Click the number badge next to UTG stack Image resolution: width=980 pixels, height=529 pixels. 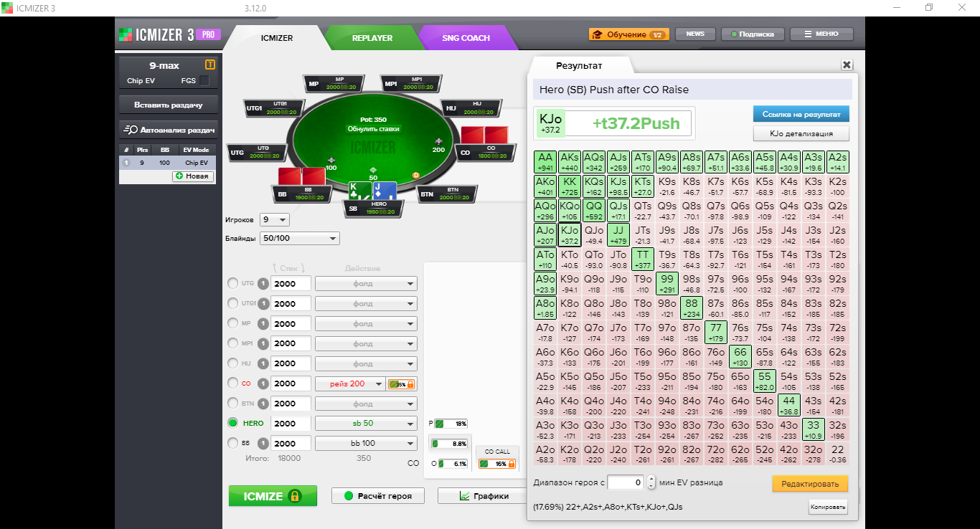point(263,284)
